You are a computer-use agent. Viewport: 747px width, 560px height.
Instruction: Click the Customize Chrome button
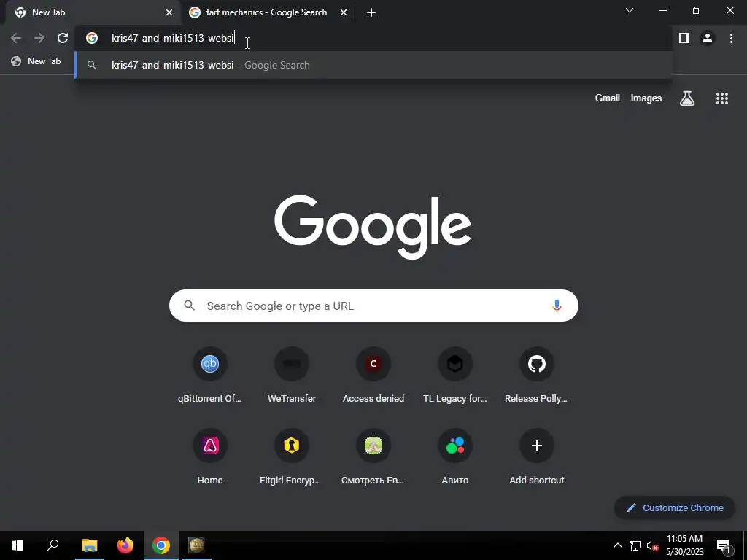[x=675, y=507]
